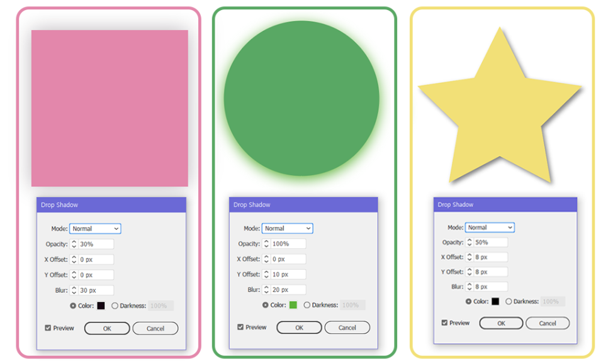Adjust X Offset stepper in yellow star dialog
Image resolution: width=608 pixels, height=364 pixels.
(x=470, y=256)
